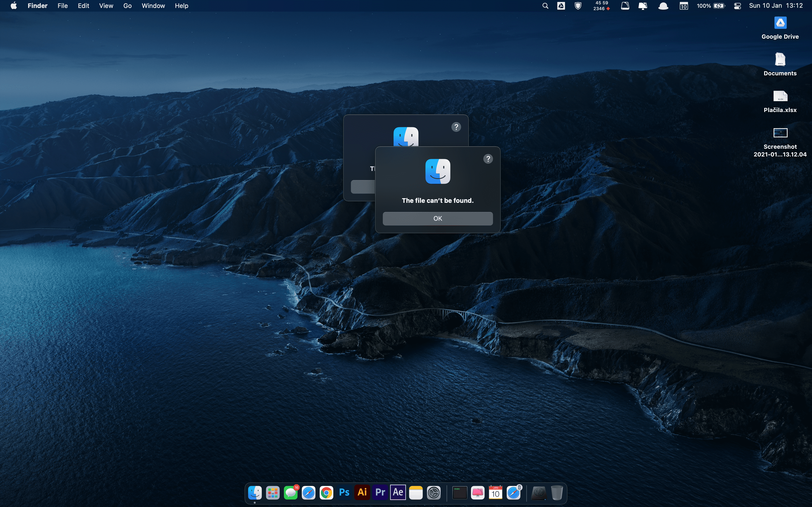Open Spotlight search magnifier in menu bar
The image size is (812, 507).
pyautogui.click(x=545, y=6)
